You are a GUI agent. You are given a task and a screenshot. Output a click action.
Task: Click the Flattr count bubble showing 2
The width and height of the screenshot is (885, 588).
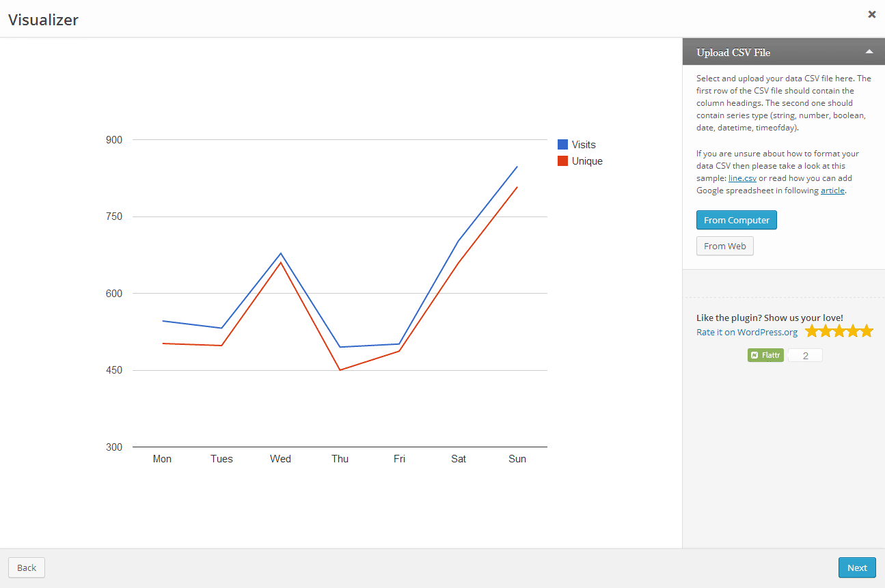click(805, 355)
